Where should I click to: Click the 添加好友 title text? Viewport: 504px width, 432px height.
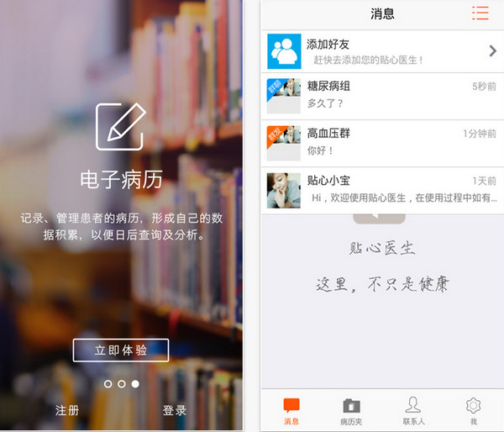pos(328,45)
